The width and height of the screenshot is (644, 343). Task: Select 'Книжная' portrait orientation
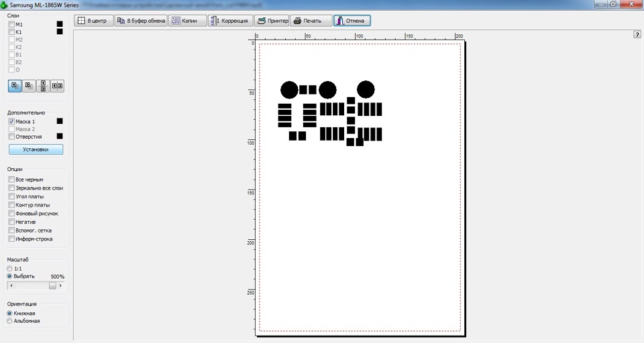click(9, 313)
